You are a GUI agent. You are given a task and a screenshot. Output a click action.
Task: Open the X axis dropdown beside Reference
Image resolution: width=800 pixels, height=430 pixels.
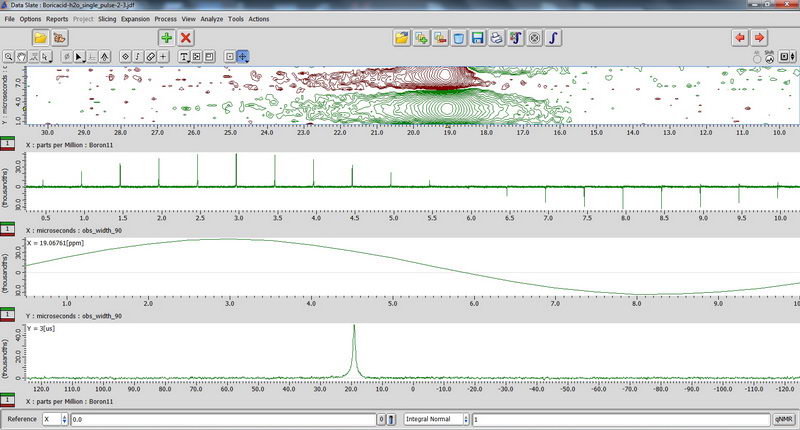tap(54, 420)
